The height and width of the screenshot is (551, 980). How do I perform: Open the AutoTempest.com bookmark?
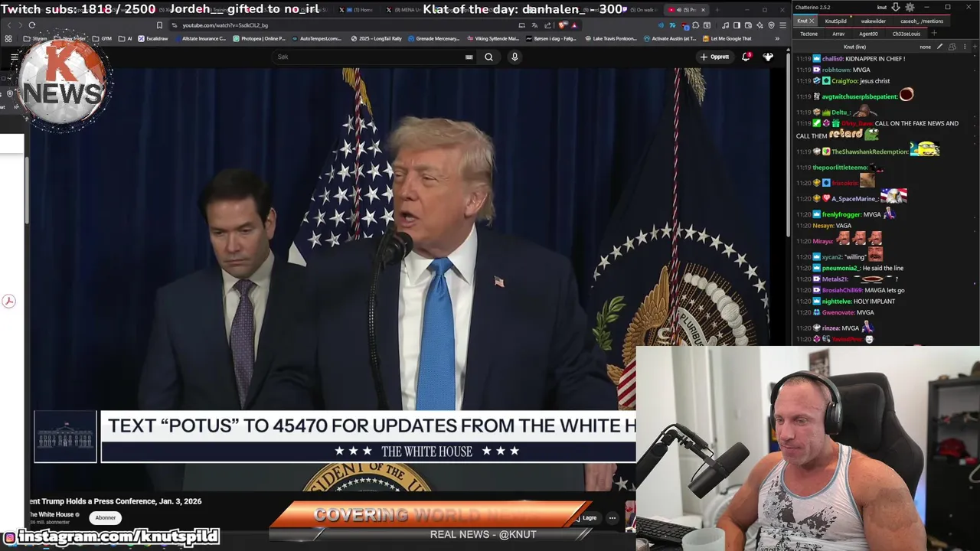point(317,38)
